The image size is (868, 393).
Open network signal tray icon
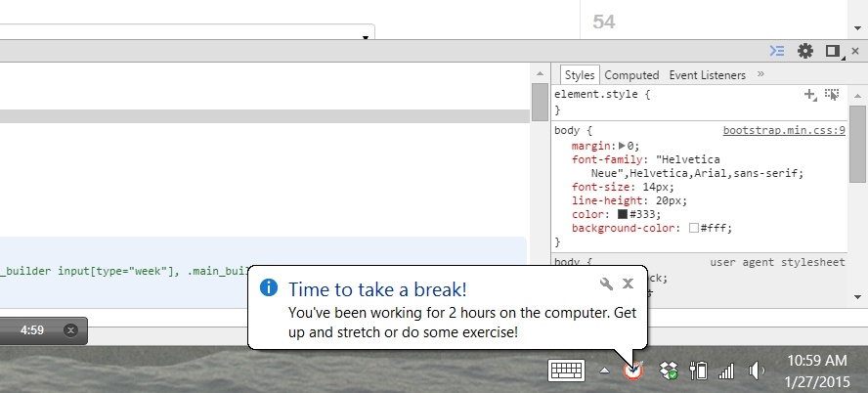725,371
